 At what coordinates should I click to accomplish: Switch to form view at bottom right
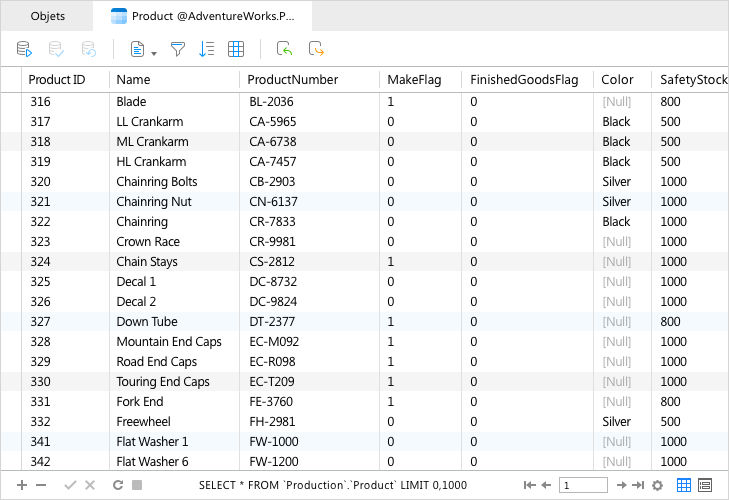[x=705, y=485]
